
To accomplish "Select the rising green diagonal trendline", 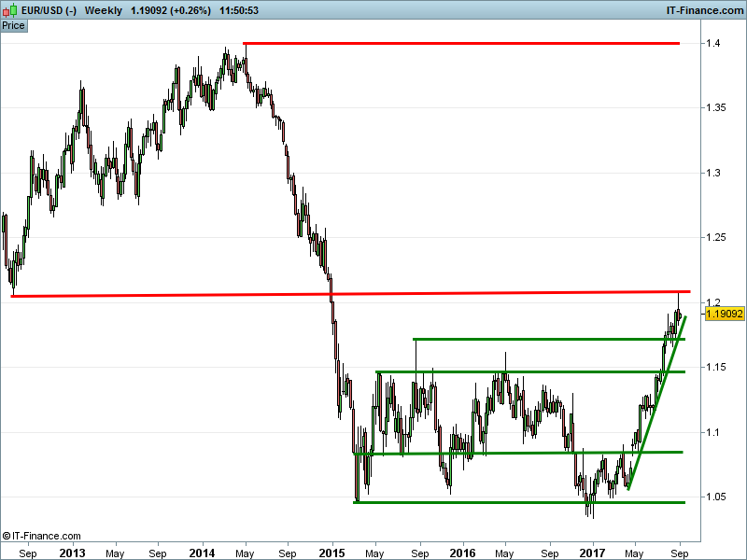I will (x=657, y=403).
